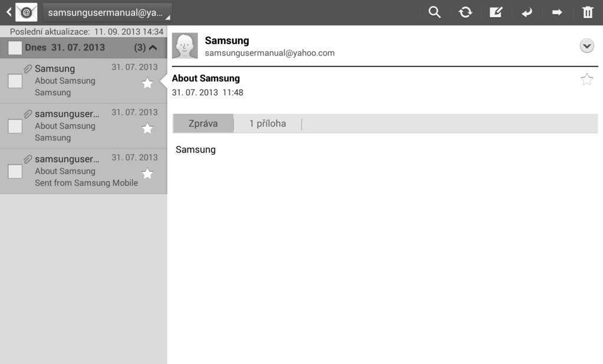Open email with Sent from Samsung Mobile
Image resolution: width=603 pixels, height=364 pixels.
coord(84,171)
